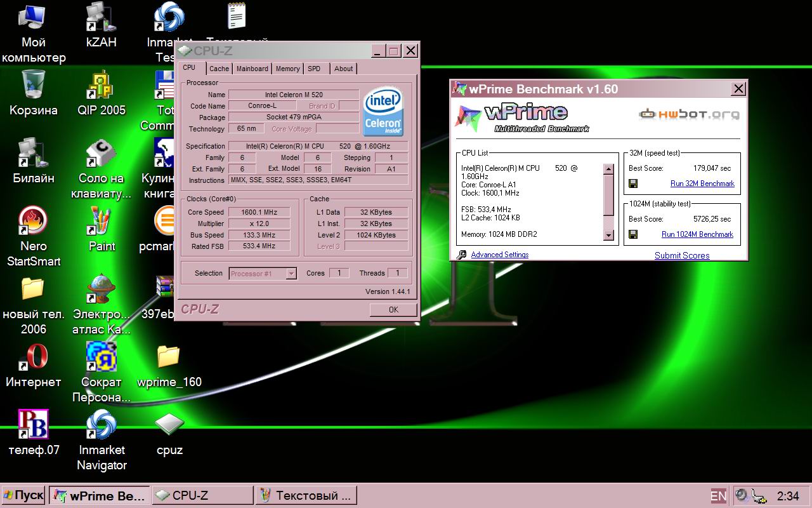Click the 2:34 taskbar clock

[788, 496]
